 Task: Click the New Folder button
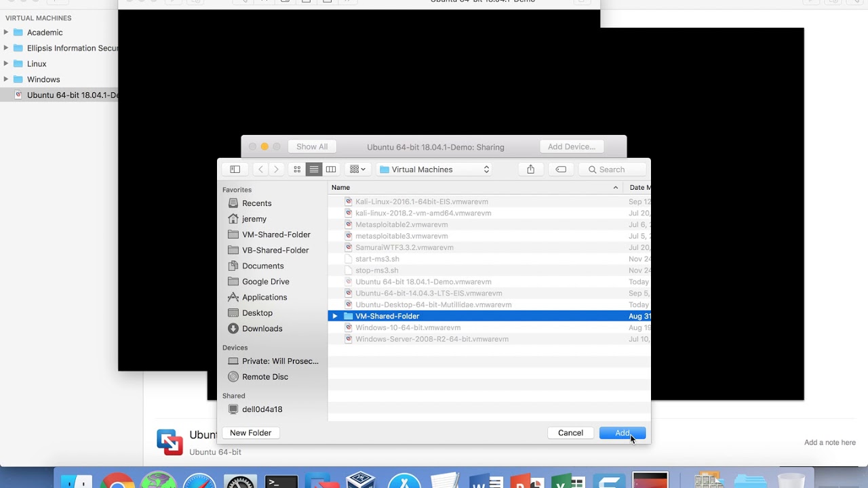coord(250,432)
